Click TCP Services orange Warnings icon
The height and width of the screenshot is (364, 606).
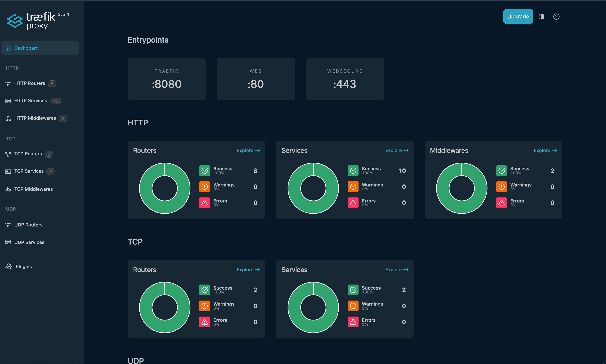[353, 306]
